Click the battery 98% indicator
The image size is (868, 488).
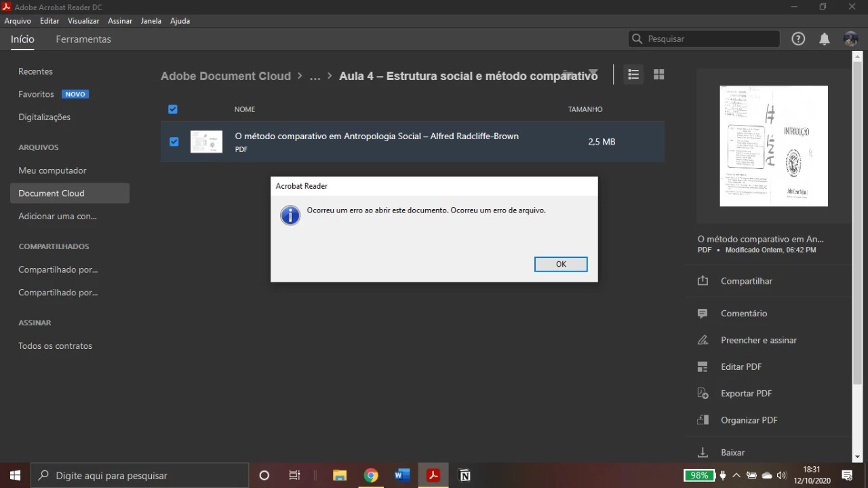[699, 476]
